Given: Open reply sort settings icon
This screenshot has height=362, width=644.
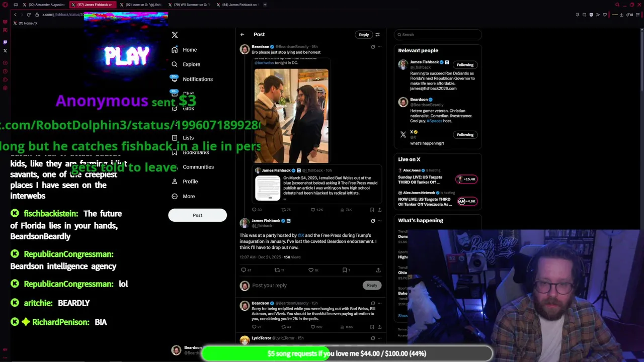Looking at the screenshot, I should pos(377,35).
